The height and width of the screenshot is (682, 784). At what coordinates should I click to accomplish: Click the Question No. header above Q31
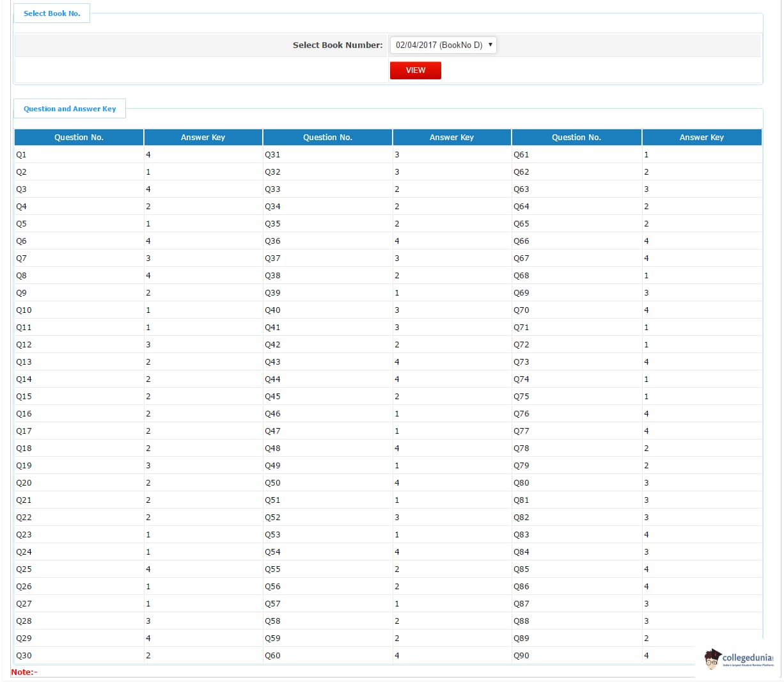[x=327, y=138]
